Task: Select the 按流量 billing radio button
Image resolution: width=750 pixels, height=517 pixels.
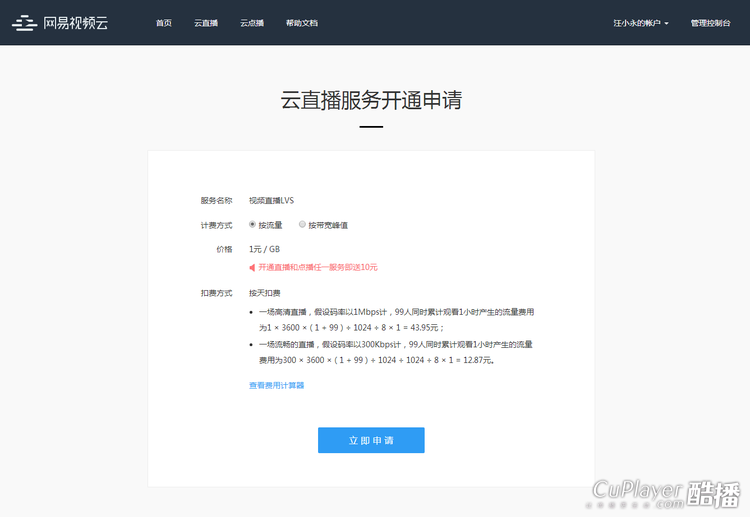Action: point(252,225)
